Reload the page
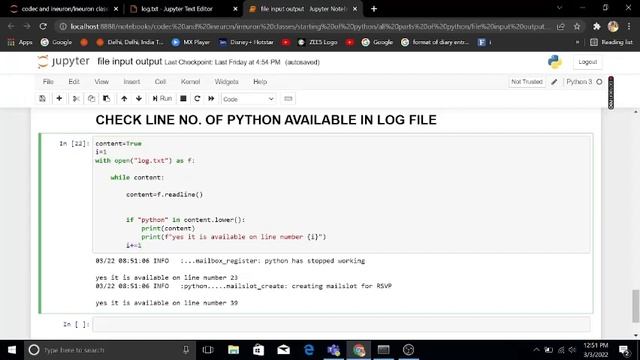 pyautogui.click(x=43, y=27)
